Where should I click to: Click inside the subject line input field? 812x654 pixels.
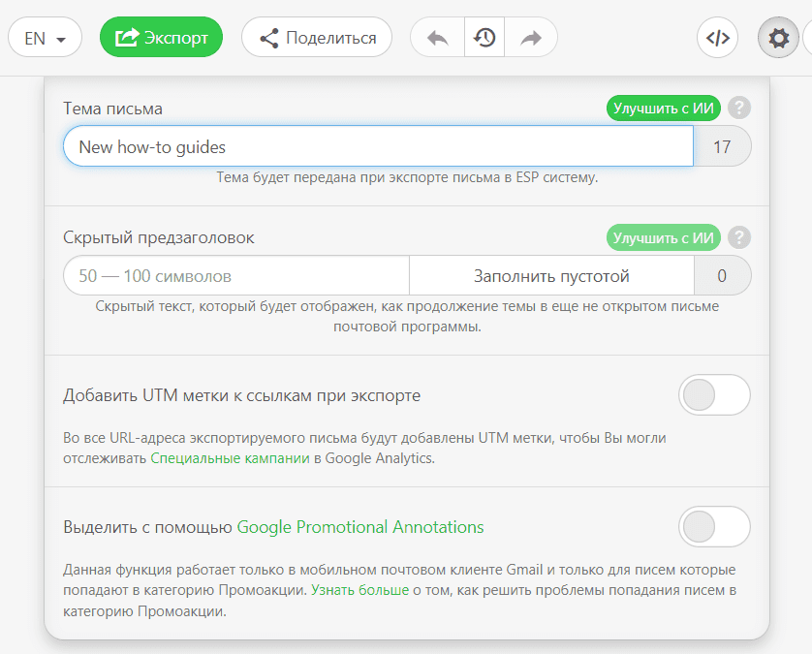pyautogui.click(x=378, y=146)
